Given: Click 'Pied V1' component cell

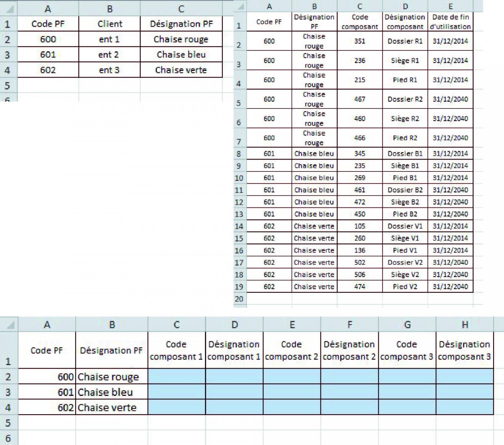Looking at the screenshot, I should [x=405, y=250].
